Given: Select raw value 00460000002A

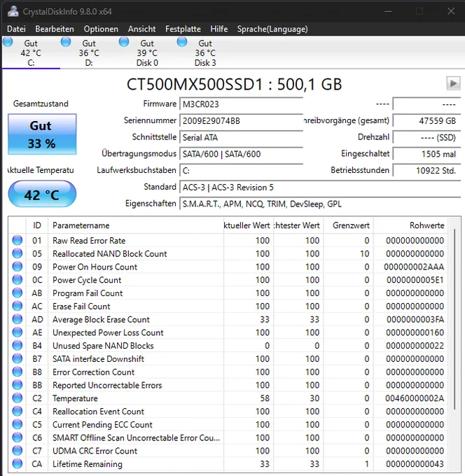Looking at the screenshot, I should point(415,398).
